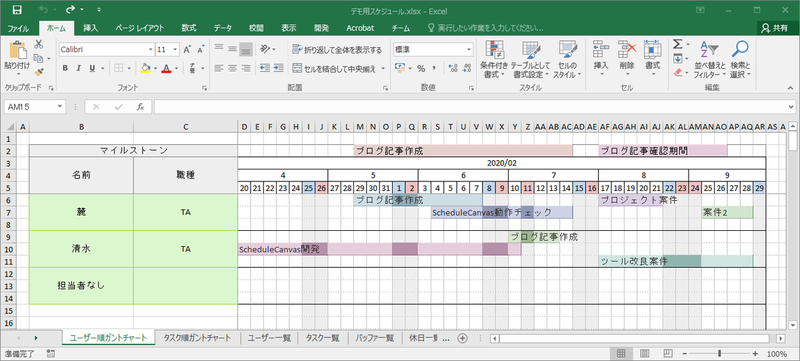Click the Cut scissors icon
This screenshot has height=361, width=800.
39,45
